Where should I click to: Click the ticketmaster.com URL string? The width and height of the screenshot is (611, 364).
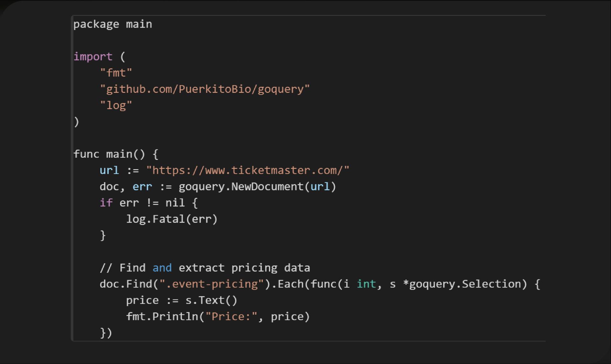pos(248,170)
